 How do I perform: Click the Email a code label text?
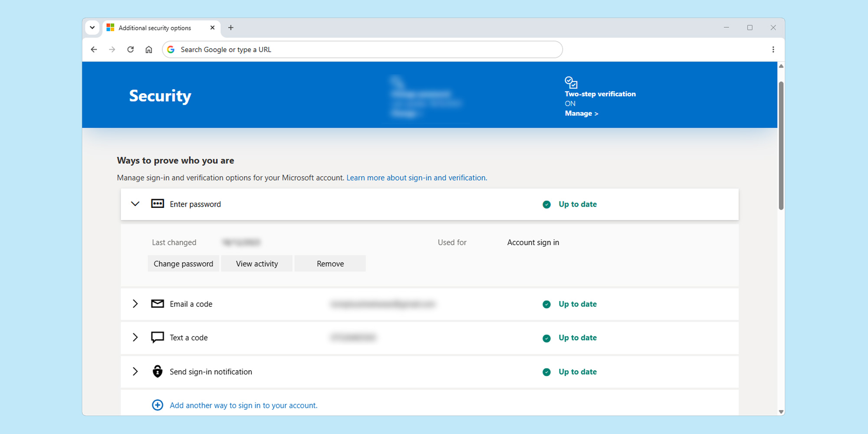click(x=191, y=304)
